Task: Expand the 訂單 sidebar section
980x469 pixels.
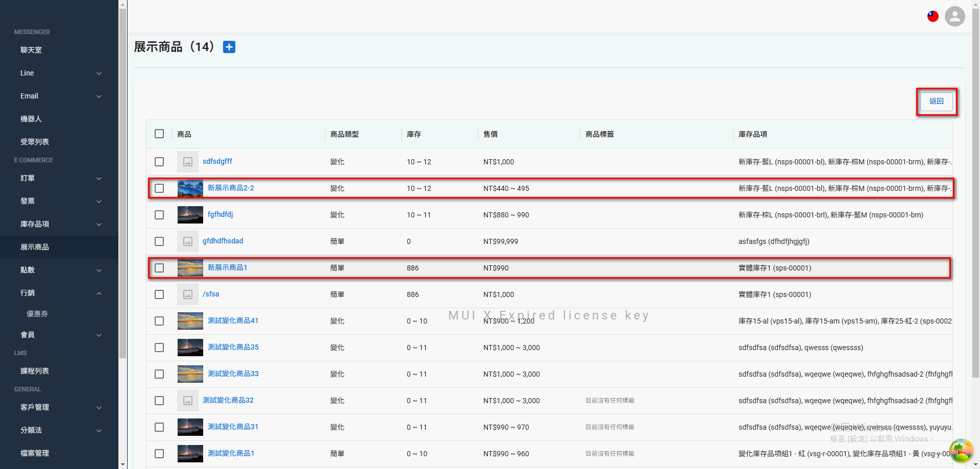Action: point(59,178)
